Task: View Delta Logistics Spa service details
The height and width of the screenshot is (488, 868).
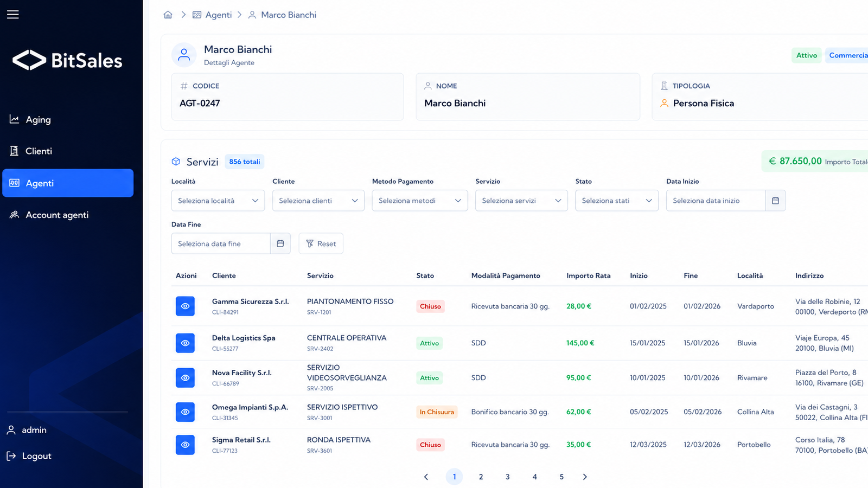Action: [185, 343]
